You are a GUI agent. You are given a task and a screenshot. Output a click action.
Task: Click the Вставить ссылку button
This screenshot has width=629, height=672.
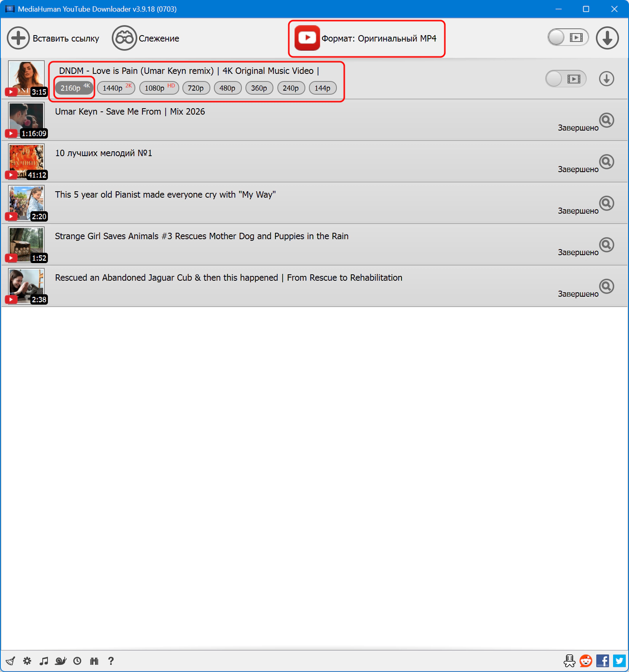coord(53,38)
